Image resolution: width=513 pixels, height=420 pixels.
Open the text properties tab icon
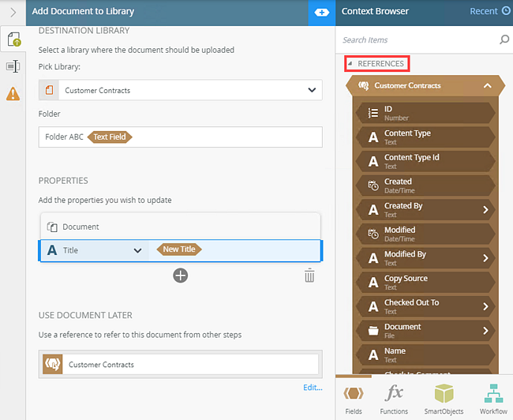click(x=13, y=66)
